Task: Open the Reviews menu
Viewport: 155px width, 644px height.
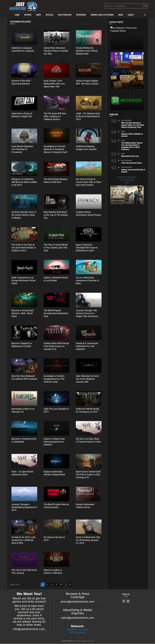Action: point(28,15)
